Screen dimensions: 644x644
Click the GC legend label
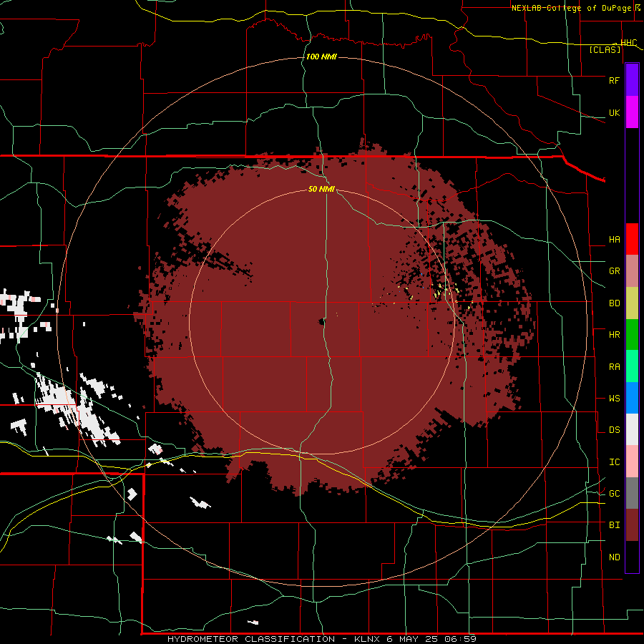[x=614, y=494]
